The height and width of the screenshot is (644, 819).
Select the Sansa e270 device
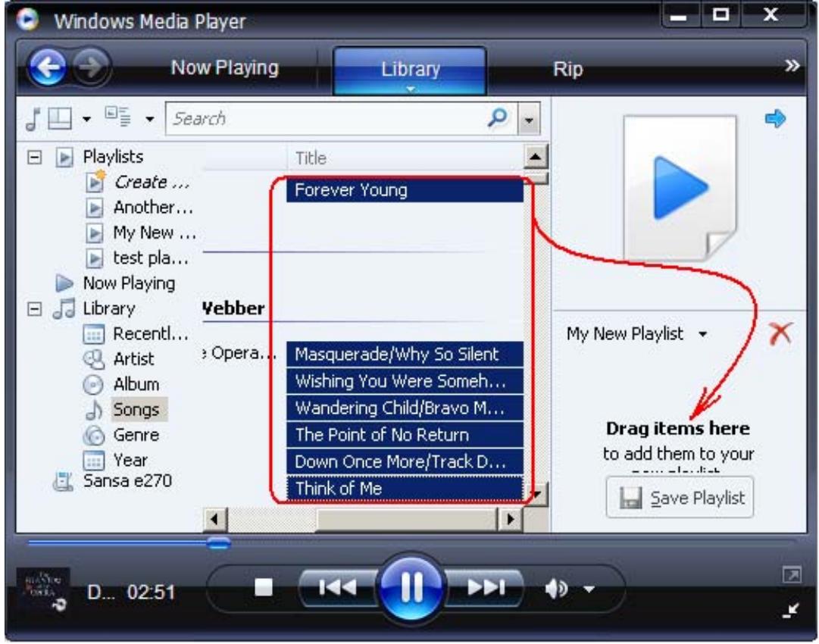pos(113,480)
